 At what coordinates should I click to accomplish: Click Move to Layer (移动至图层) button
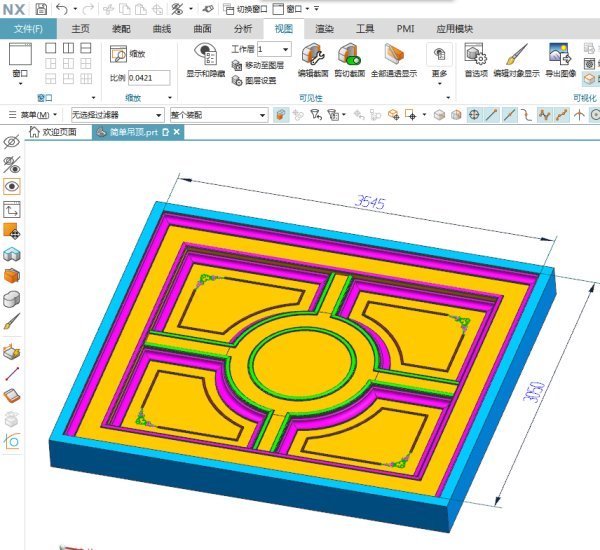coord(258,65)
